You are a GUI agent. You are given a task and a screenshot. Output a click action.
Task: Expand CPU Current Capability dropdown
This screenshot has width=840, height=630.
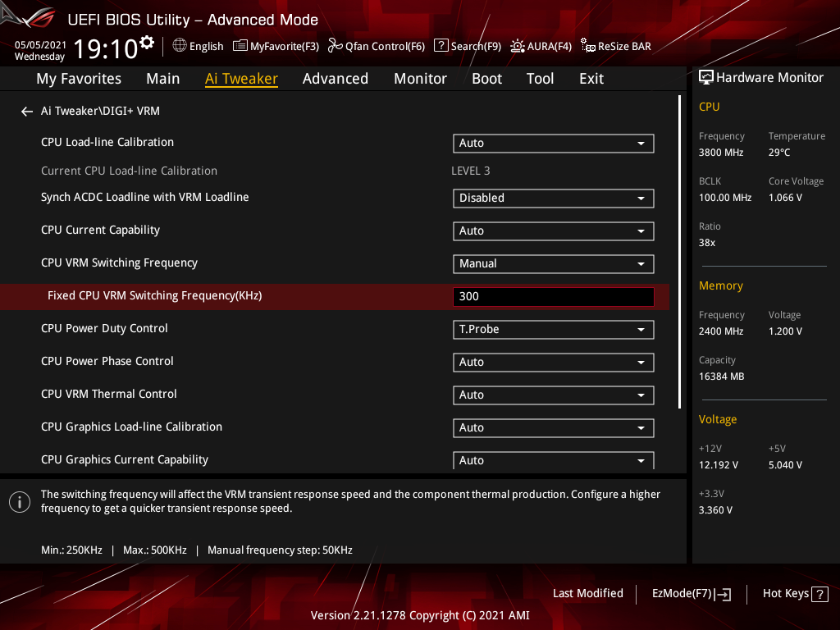[554, 231]
